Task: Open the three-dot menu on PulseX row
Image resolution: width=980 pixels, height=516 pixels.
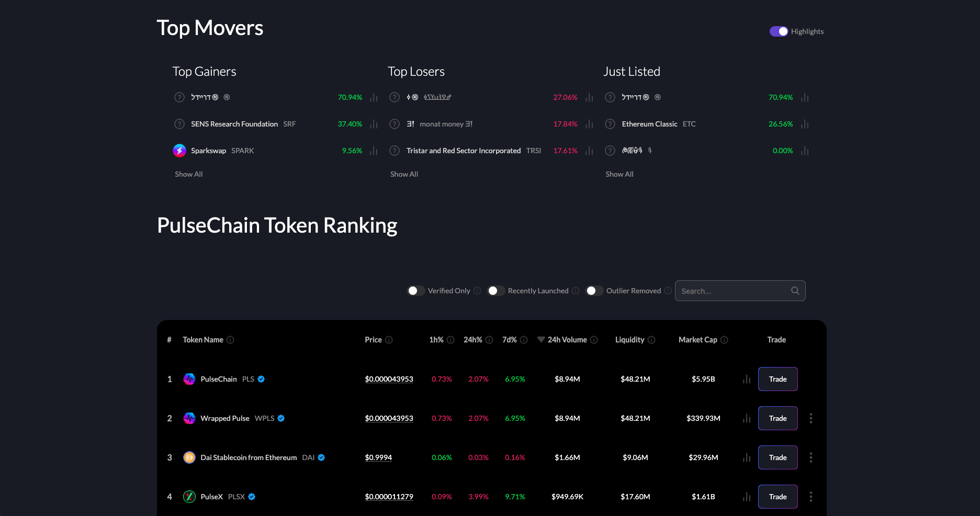Action: (811, 496)
